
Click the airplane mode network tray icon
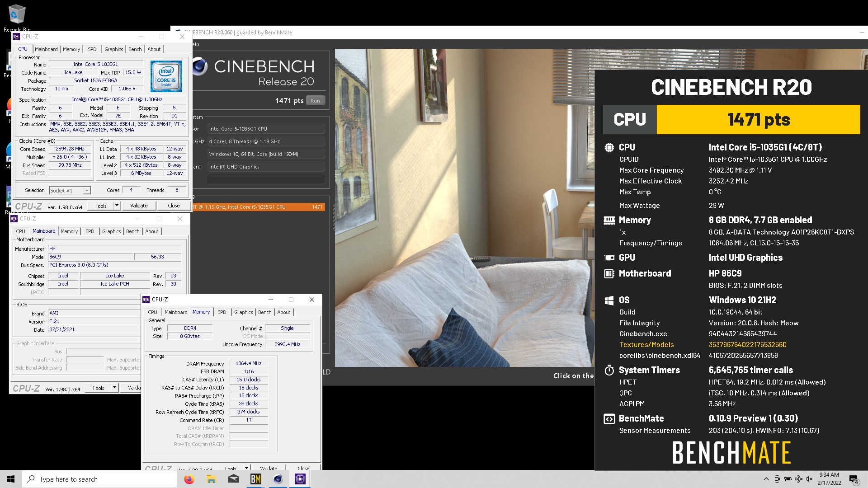tap(798, 479)
